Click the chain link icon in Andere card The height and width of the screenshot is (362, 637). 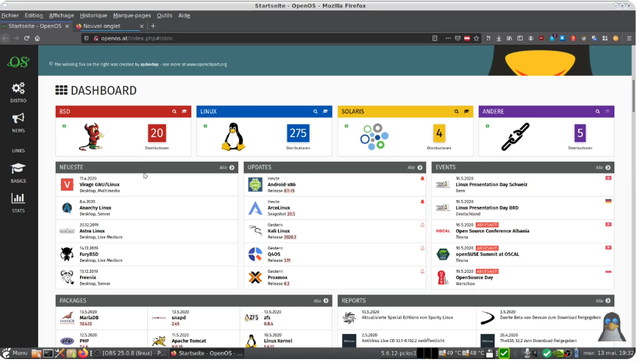pyautogui.click(x=515, y=137)
